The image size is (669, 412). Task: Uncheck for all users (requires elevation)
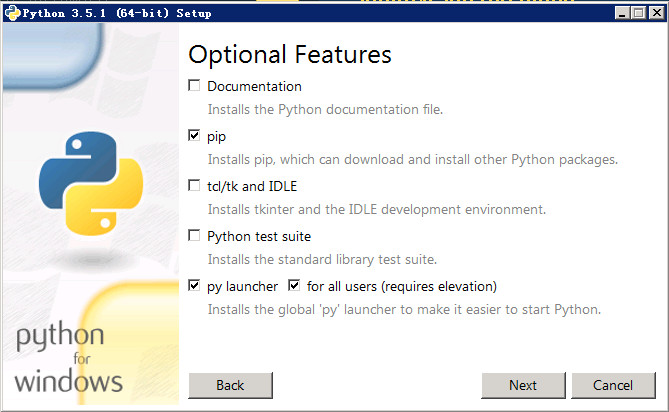(x=294, y=286)
